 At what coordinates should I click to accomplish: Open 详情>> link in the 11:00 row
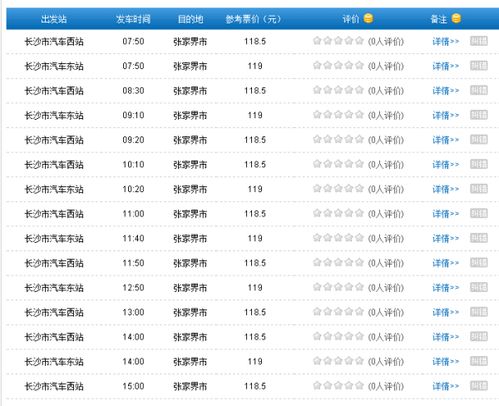click(x=446, y=214)
